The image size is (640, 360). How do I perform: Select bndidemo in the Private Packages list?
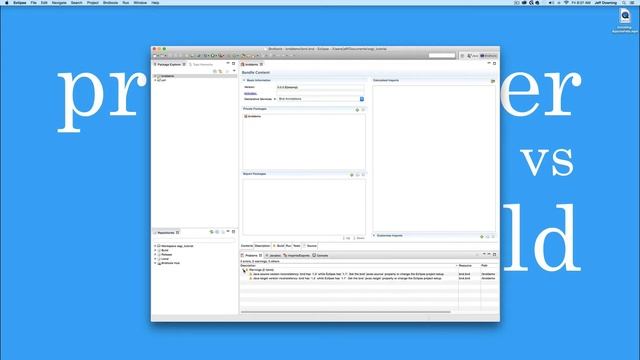coord(253,116)
